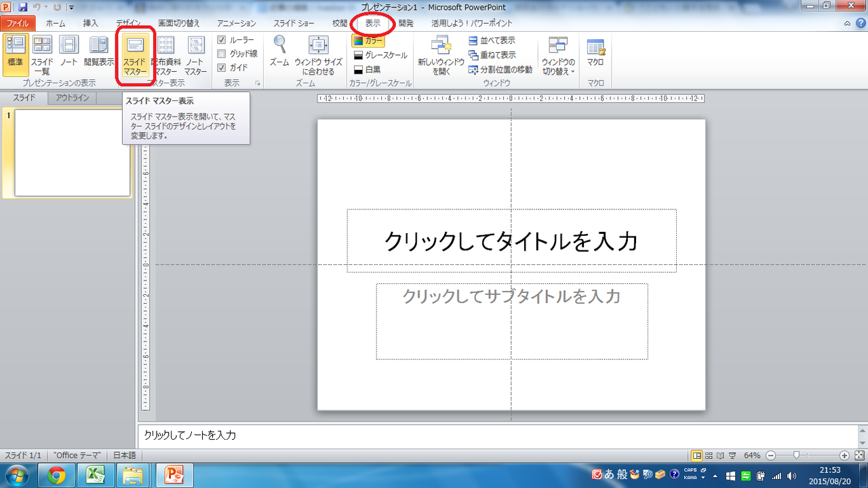Select the スライド pane tab
The height and width of the screenshot is (488, 868).
point(24,98)
